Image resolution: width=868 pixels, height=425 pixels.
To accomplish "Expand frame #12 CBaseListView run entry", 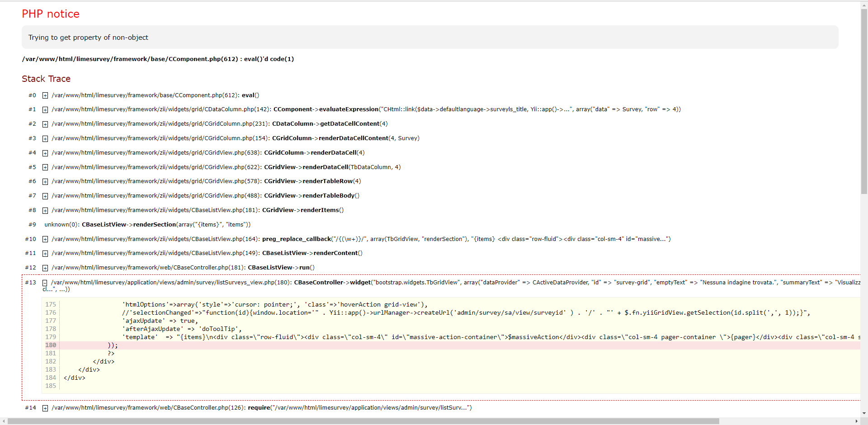I will [x=45, y=268].
